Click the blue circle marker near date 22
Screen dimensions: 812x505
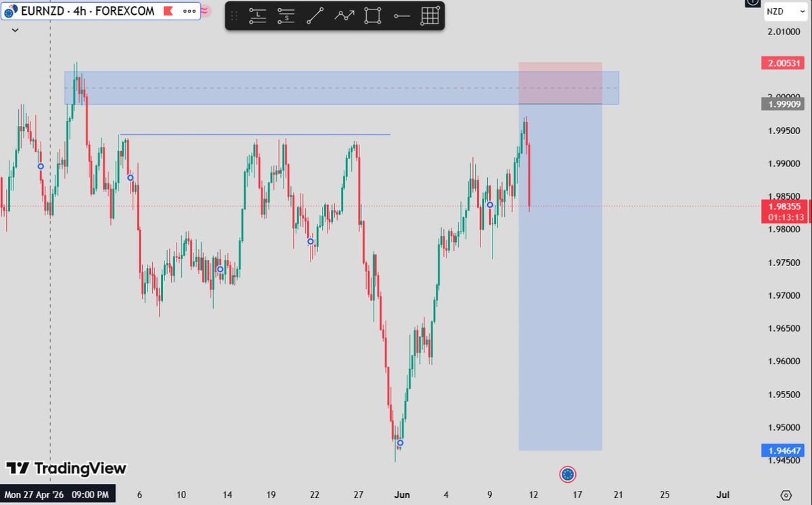[x=311, y=242]
